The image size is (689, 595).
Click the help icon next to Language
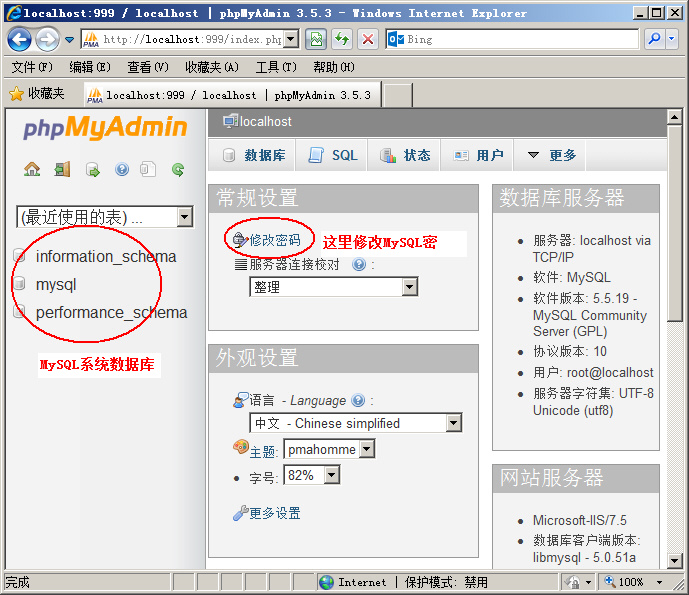coord(358,400)
